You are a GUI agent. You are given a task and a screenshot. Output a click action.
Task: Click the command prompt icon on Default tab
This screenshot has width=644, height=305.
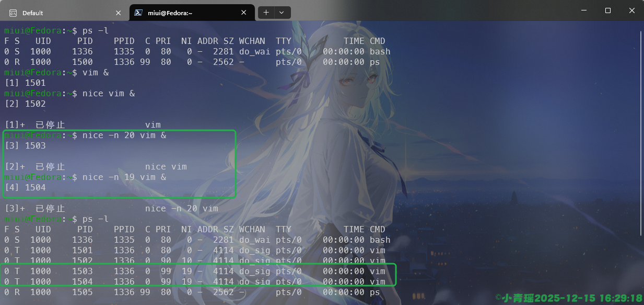coord(13,13)
